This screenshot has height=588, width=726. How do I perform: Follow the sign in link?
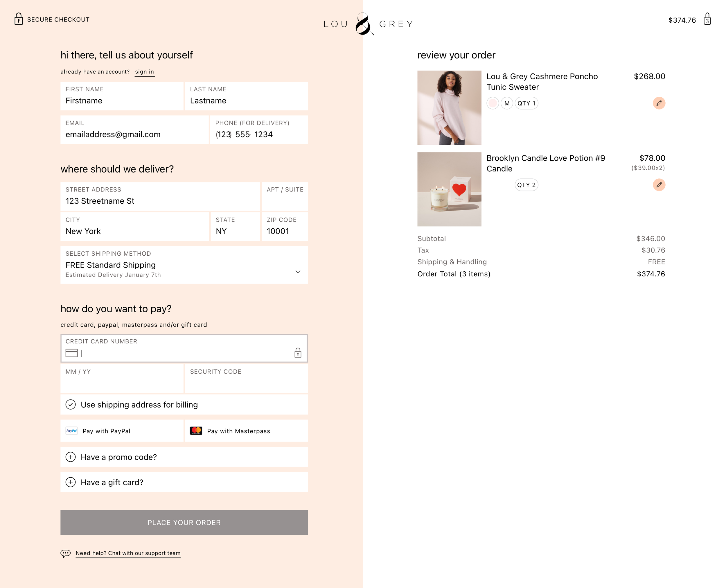(145, 72)
